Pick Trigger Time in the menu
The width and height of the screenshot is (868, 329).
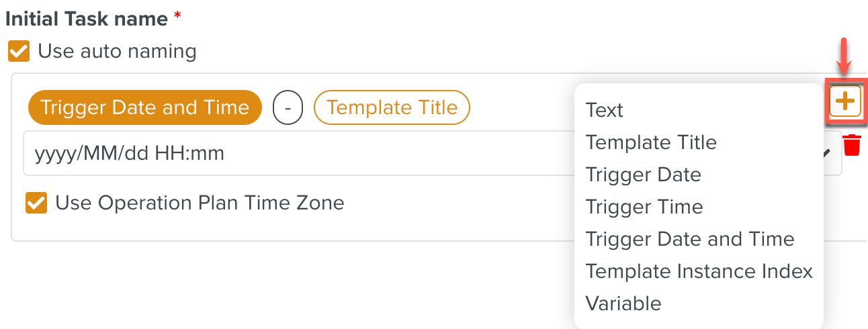click(x=644, y=207)
